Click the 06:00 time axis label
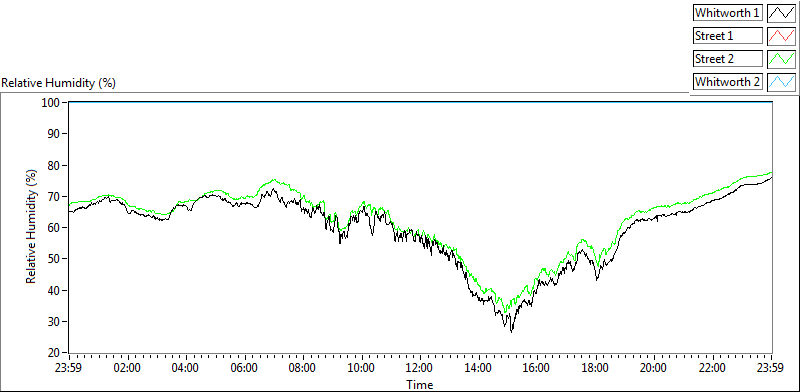The width and height of the screenshot is (800, 392). 245,368
